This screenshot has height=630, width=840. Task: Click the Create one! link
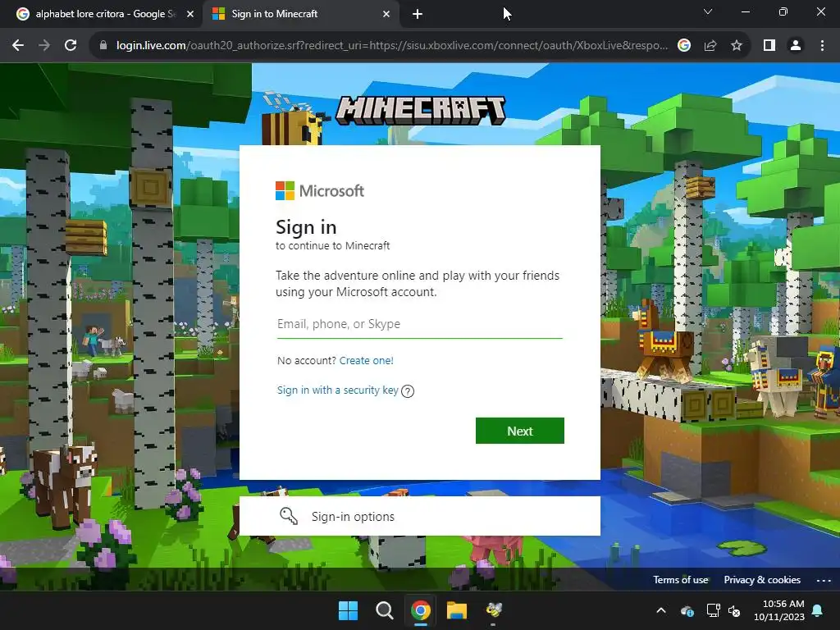(367, 361)
